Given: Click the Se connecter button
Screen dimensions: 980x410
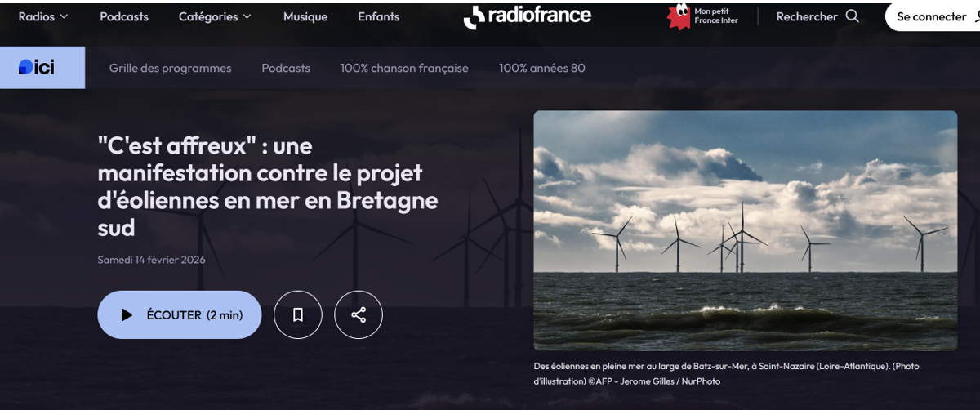Looking at the screenshot, I should pyautogui.click(x=933, y=16).
